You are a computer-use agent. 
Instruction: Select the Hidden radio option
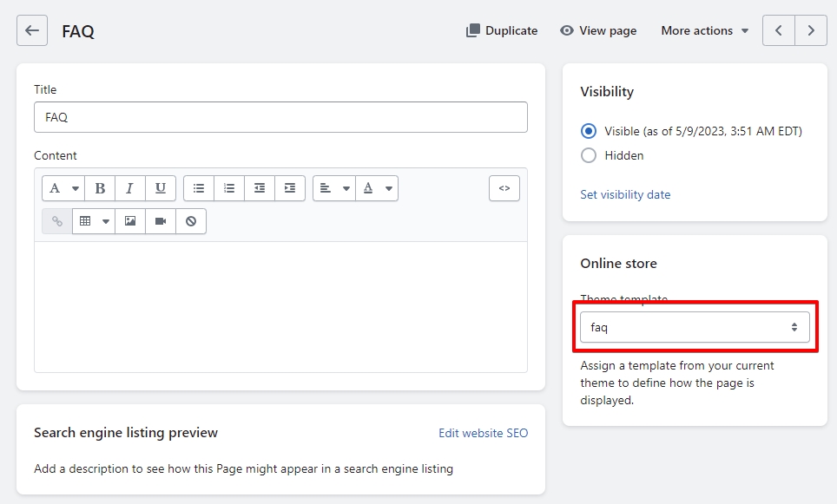coord(589,156)
